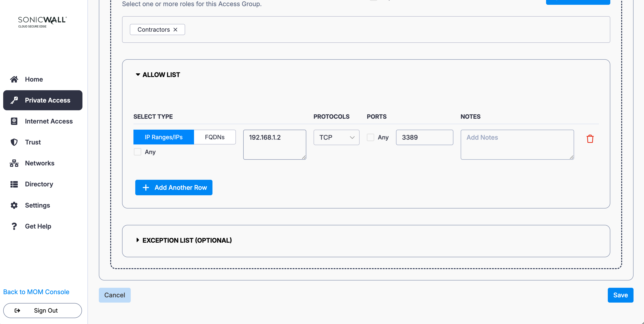Expand the Exception List (Optional) section
Screen dimensions: 644x324
tap(138, 240)
